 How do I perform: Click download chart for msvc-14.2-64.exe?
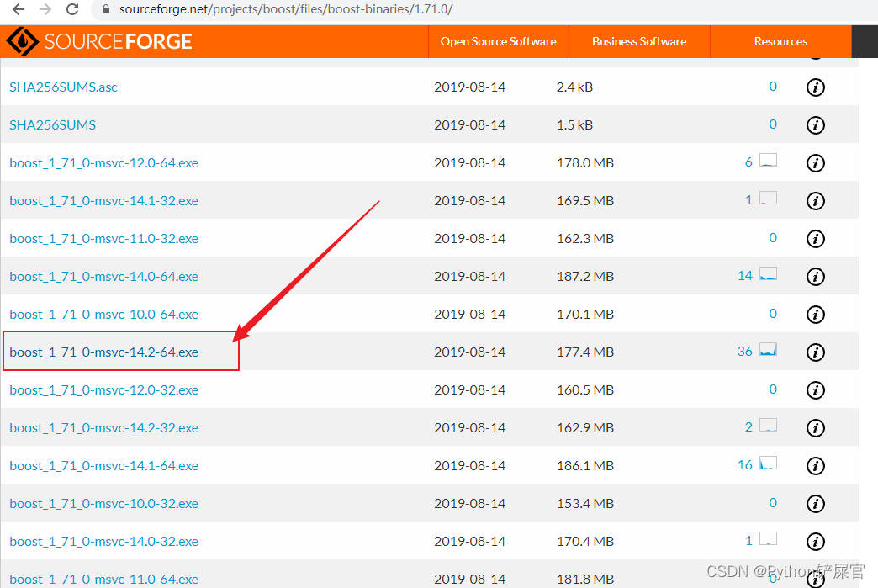pos(769,350)
